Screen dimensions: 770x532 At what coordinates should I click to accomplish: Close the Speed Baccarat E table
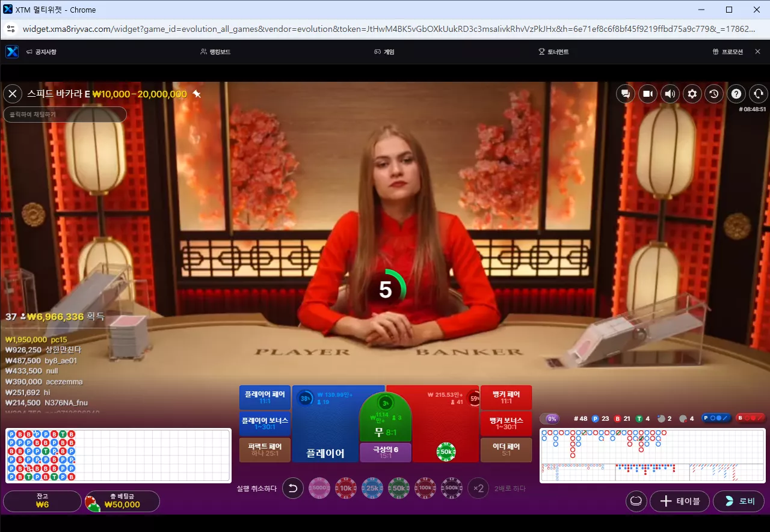click(x=13, y=94)
